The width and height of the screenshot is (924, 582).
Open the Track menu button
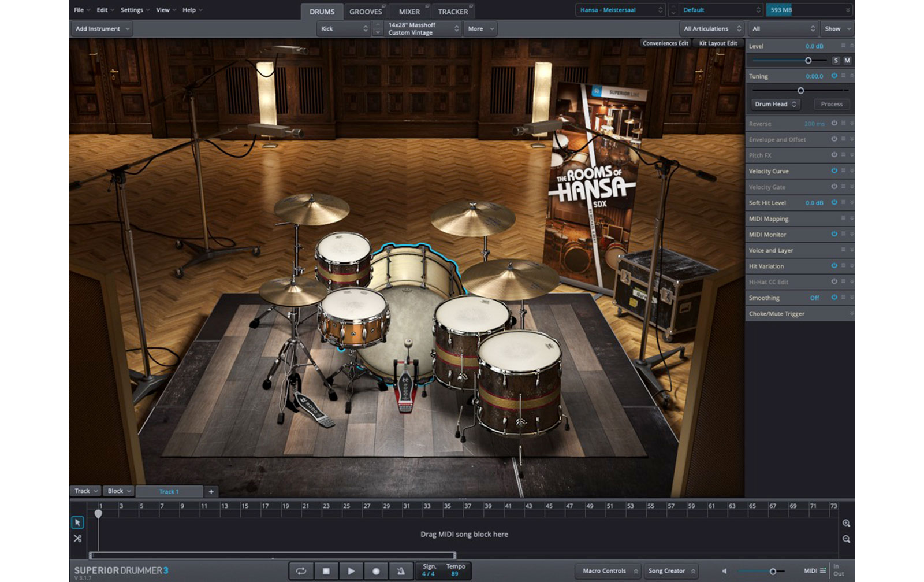tap(86, 491)
